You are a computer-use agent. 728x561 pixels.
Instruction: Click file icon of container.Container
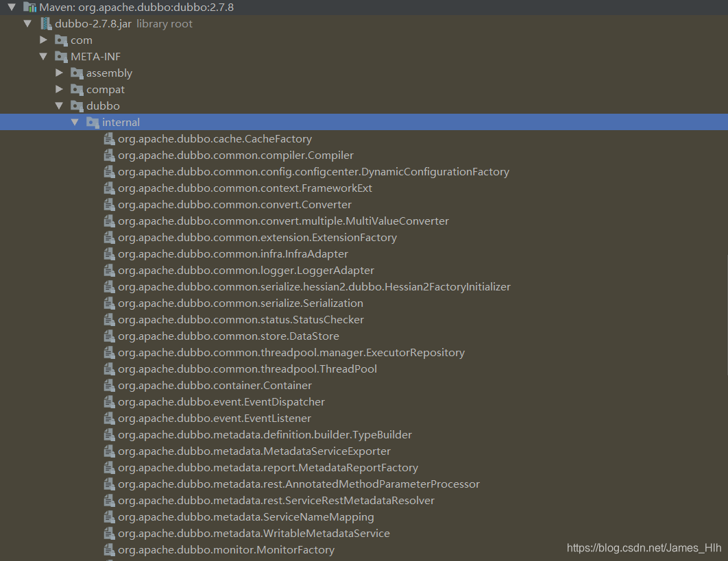(x=109, y=385)
